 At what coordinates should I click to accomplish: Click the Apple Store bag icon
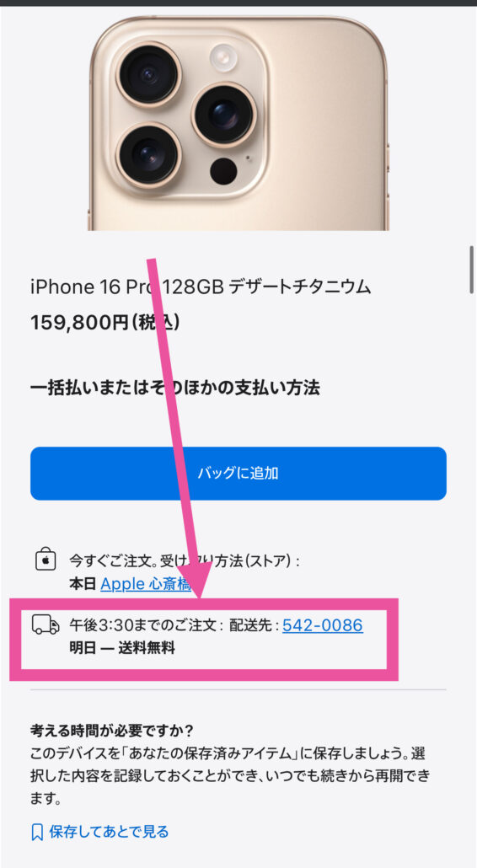pyautogui.click(x=46, y=560)
